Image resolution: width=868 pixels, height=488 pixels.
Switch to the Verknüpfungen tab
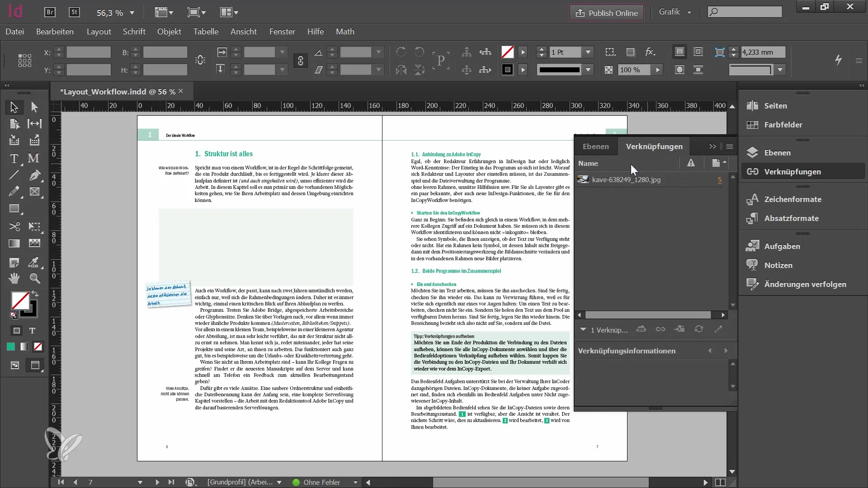click(655, 146)
